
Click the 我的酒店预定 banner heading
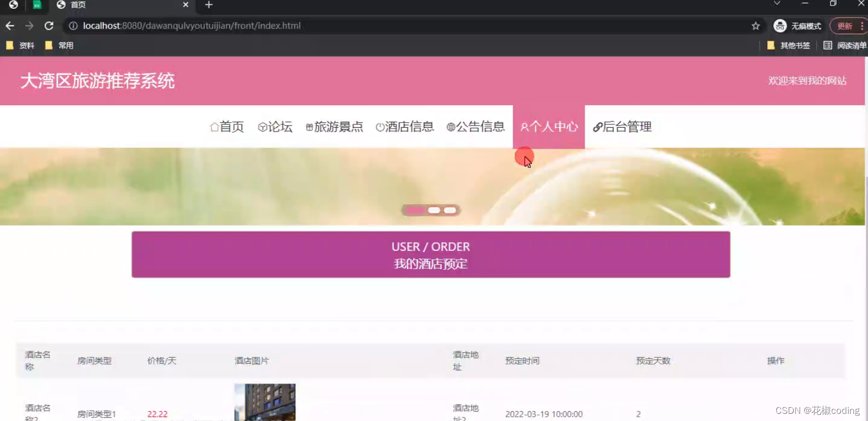(431, 264)
